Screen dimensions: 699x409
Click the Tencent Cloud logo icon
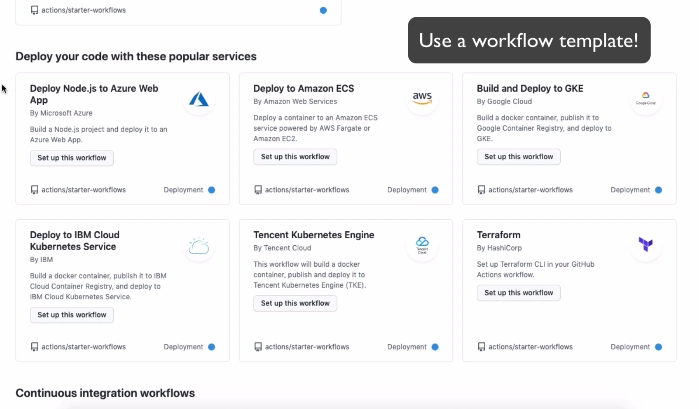pyautogui.click(x=422, y=245)
